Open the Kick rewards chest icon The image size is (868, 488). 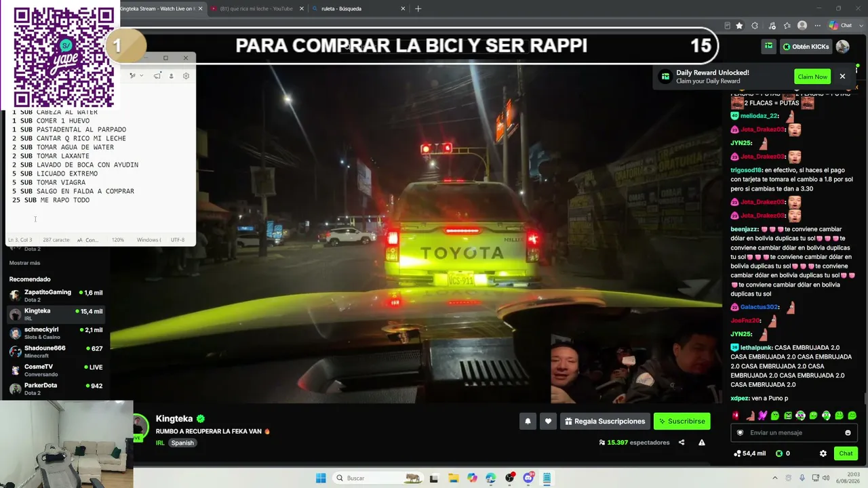768,47
